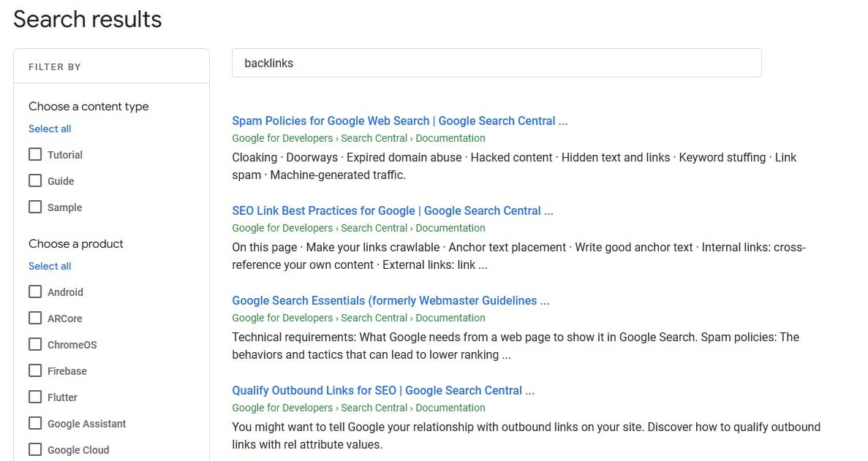Enable the Guide content type filter

coord(34,180)
